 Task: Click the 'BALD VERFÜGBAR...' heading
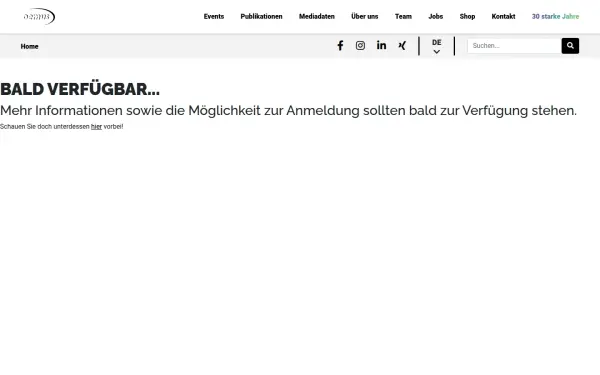80,89
